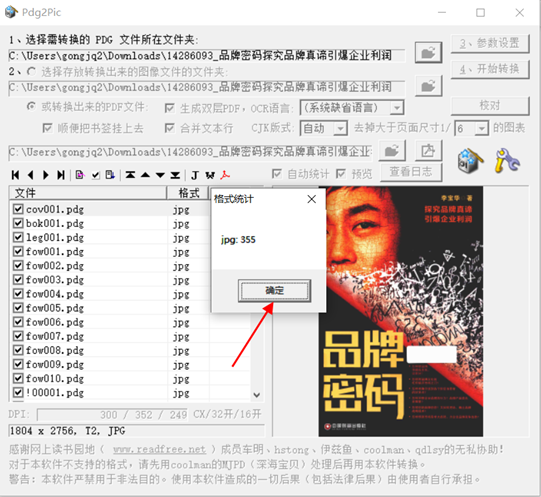The width and height of the screenshot is (541, 497).
Task: Go to next file arrow icon
Action: click(x=46, y=175)
